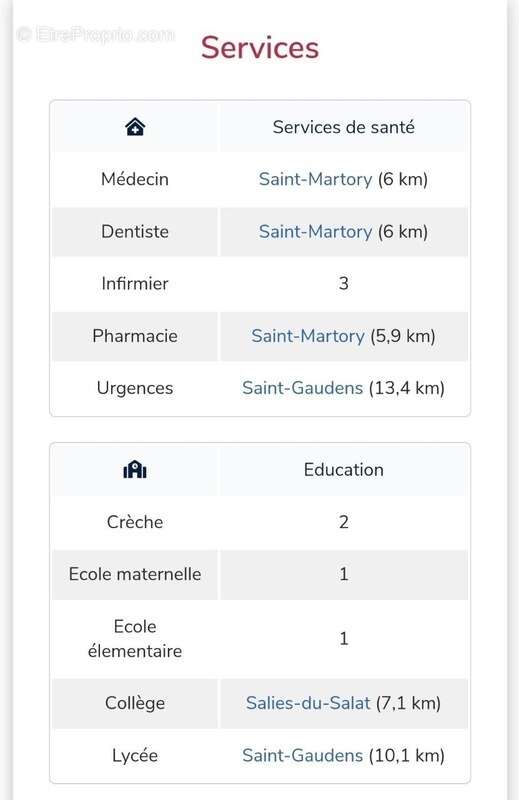Image resolution: width=519 pixels, height=800 pixels.
Task: Open Saint-Martory link in Pharmacie row
Action: pyautogui.click(x=308, y=336)
